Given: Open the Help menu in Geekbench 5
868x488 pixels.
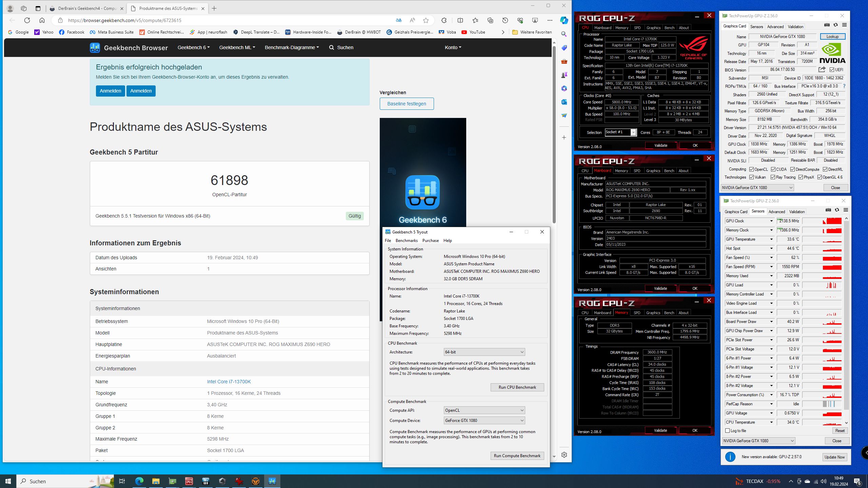Looking at the screenshot, I should click(x=448, y=241).
